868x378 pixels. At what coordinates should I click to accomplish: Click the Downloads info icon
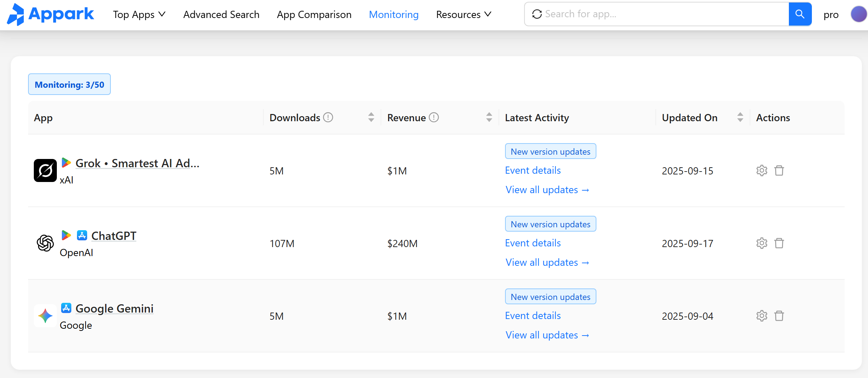coord(328,118)
